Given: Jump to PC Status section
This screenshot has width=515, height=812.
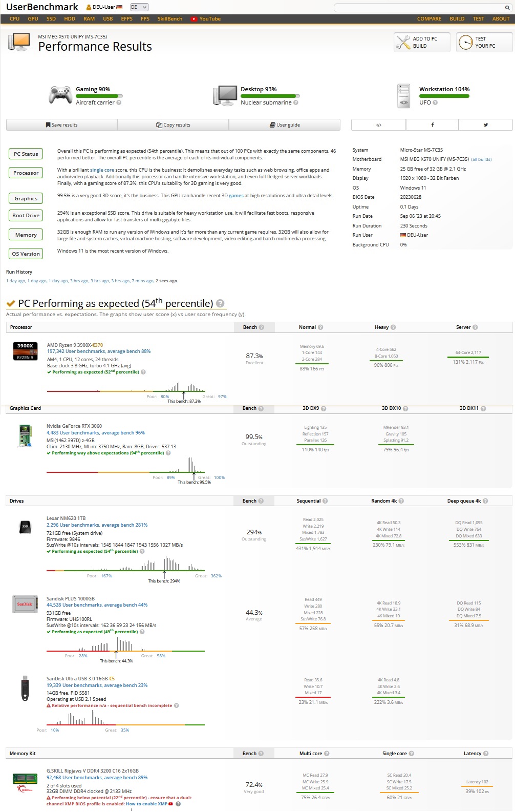Looking at the screenshot, I should point(26,154).
